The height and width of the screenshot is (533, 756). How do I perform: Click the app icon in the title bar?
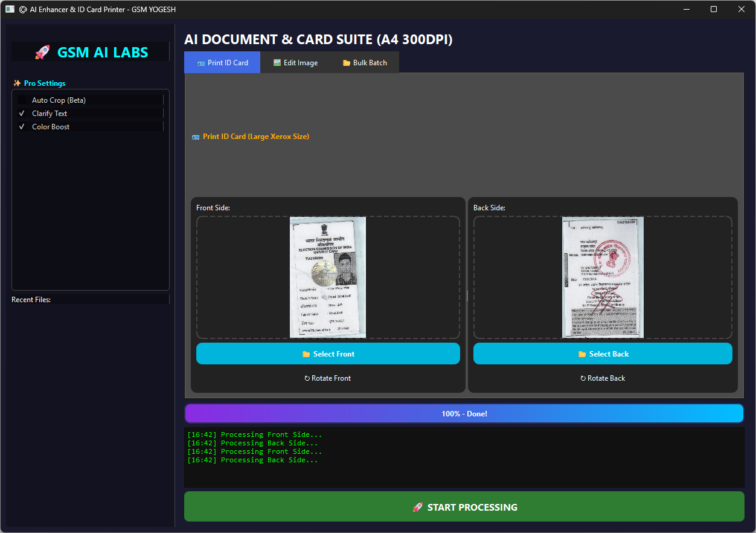[10, 9]
